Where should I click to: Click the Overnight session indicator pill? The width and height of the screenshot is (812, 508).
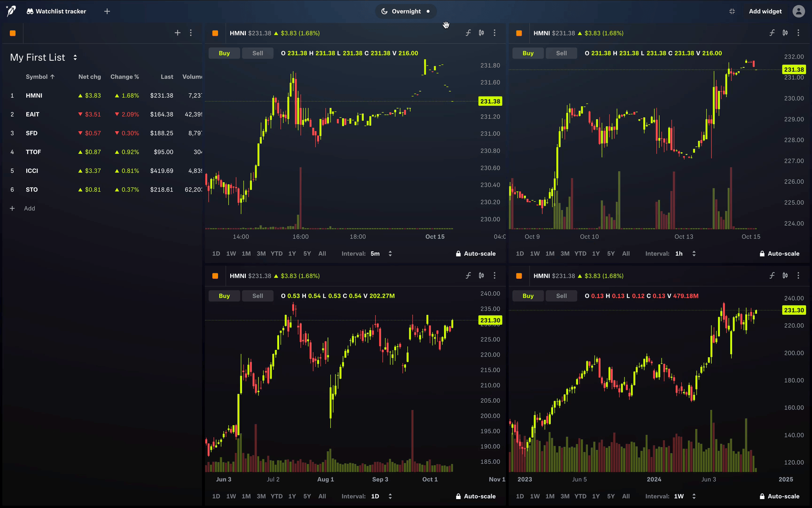[406, 11]
